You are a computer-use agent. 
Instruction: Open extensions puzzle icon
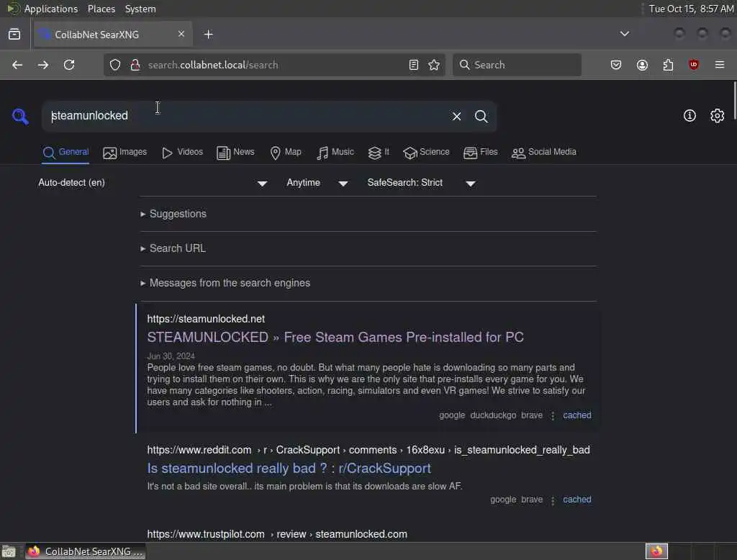click(x=668, y=65)
